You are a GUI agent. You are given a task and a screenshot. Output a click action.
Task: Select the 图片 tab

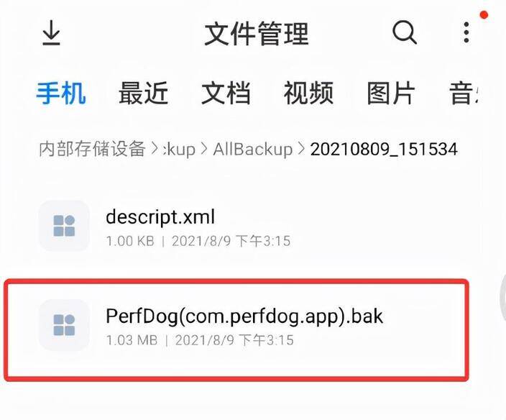(391, 93)
